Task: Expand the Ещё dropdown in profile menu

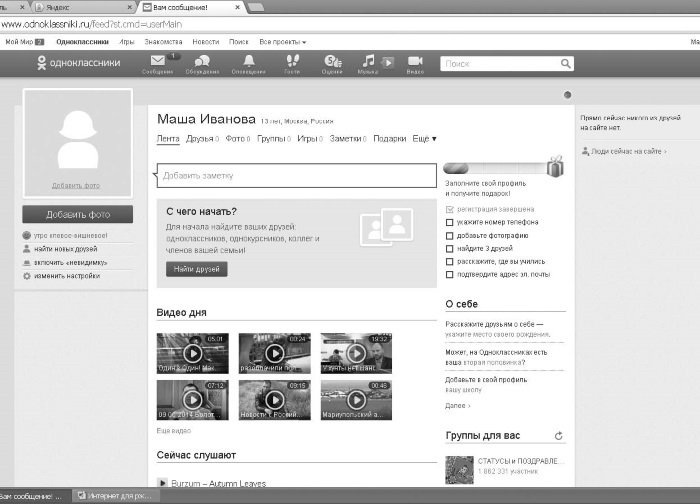Action: point(424,139)
